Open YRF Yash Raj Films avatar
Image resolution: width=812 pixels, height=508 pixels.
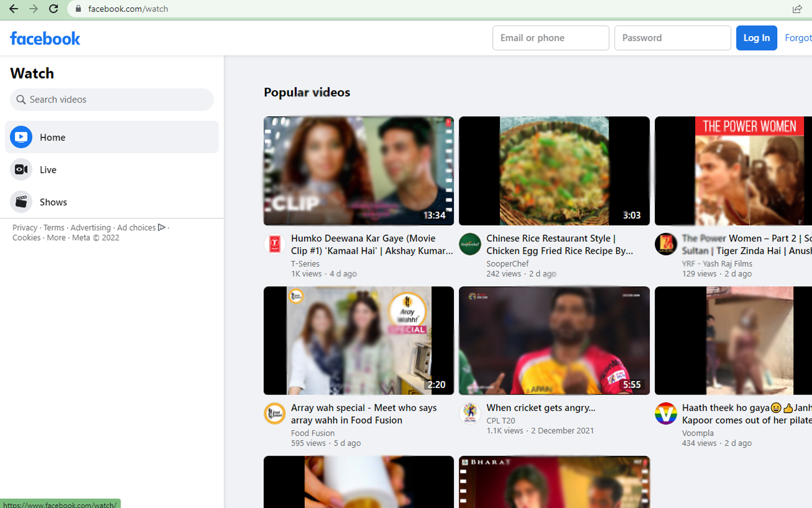(665, 244)
